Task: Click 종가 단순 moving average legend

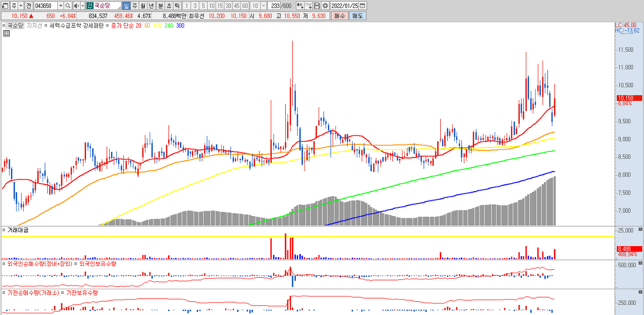Action: (x=123, y=25)
